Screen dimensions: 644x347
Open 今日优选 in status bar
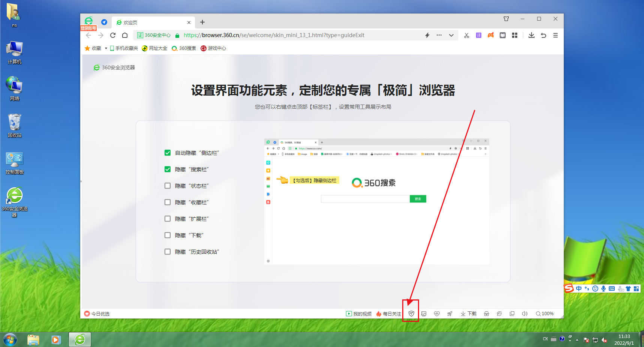[97, 314]
